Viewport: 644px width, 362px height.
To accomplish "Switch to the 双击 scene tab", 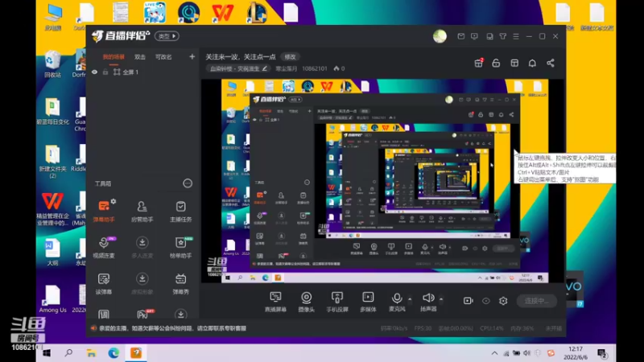I will pos(139,56).
